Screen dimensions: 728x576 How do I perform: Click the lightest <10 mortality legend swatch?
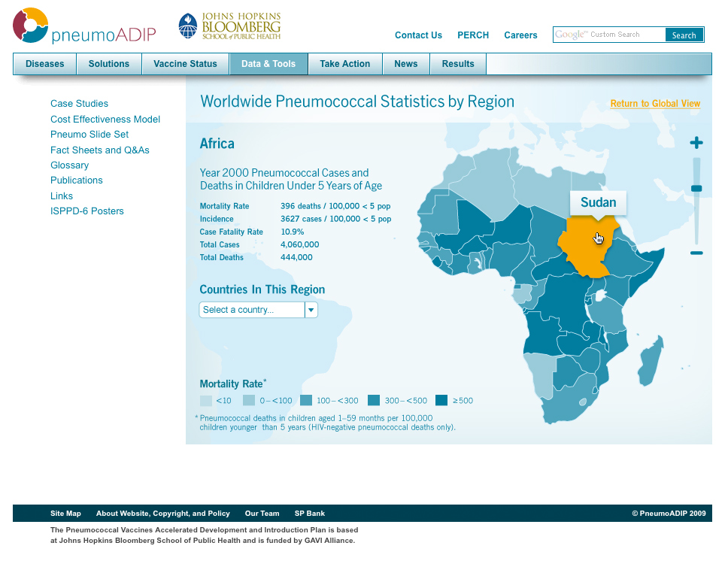pyautogui.click(x=206, y=401)
